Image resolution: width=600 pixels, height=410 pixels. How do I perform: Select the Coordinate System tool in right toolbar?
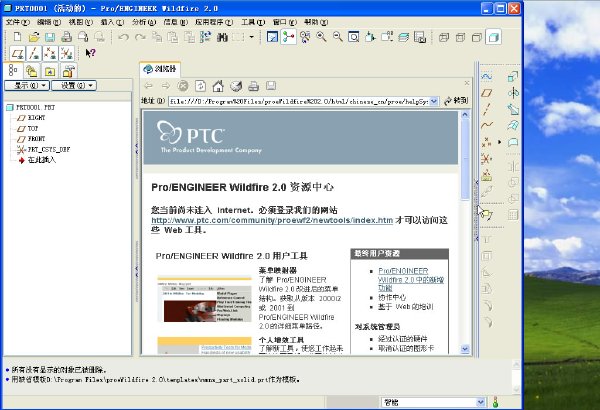486,158
